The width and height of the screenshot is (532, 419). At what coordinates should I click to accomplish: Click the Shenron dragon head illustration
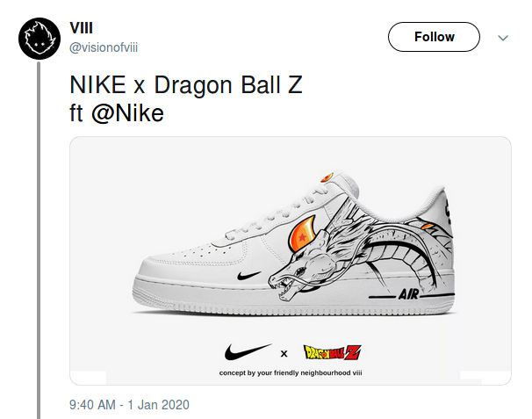click(x=303, y=272)
